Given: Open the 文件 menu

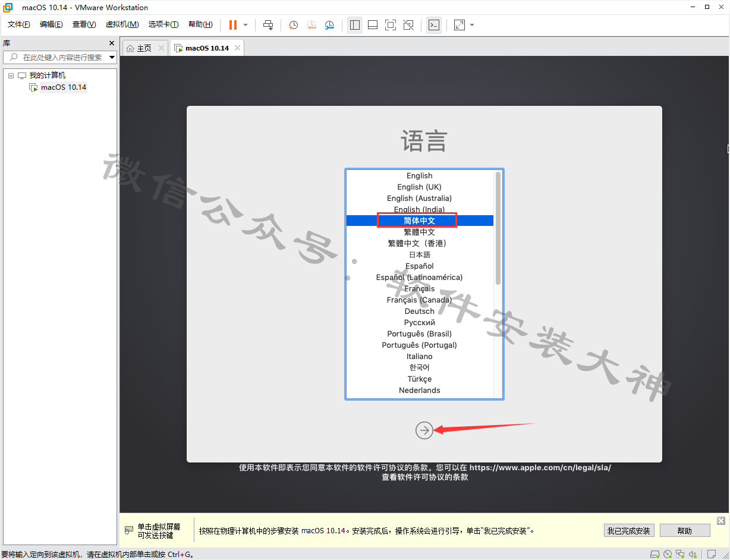Looking at the screenshot, I should pos(19,24).
